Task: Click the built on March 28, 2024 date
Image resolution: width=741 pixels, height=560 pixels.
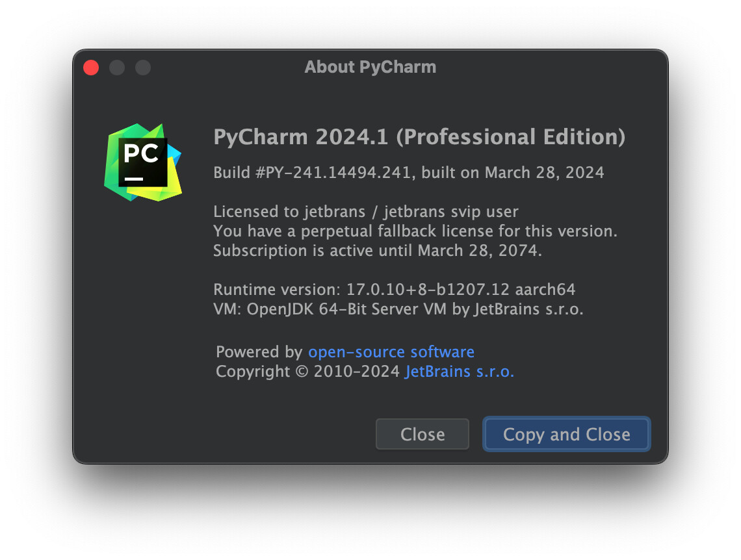Action: point(513,173)
